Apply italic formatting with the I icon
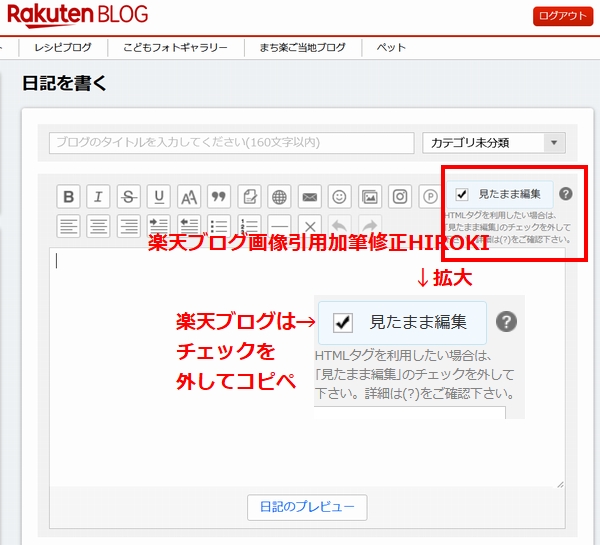 98,197
